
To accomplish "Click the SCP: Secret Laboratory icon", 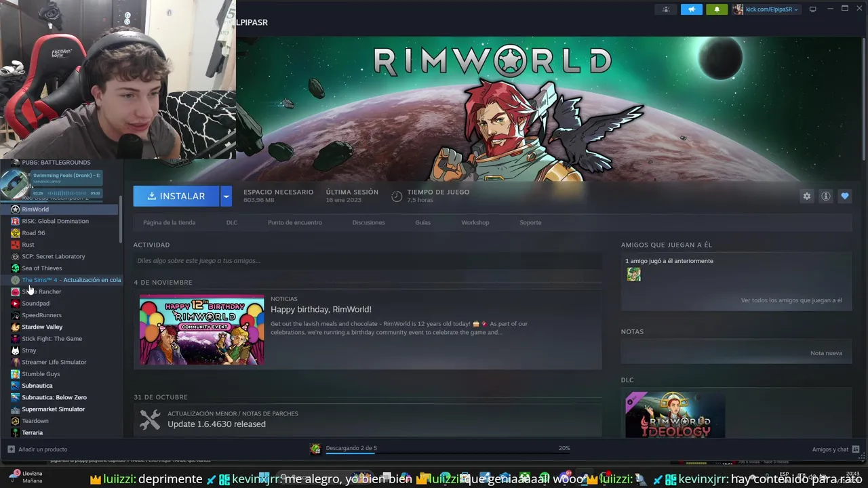I will [x=15, y=256].
